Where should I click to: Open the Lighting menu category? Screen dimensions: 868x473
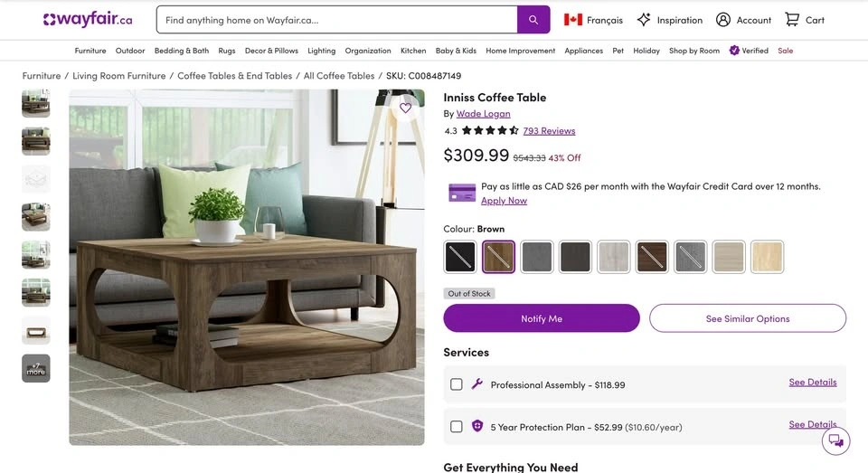click(x=321, y=51)
